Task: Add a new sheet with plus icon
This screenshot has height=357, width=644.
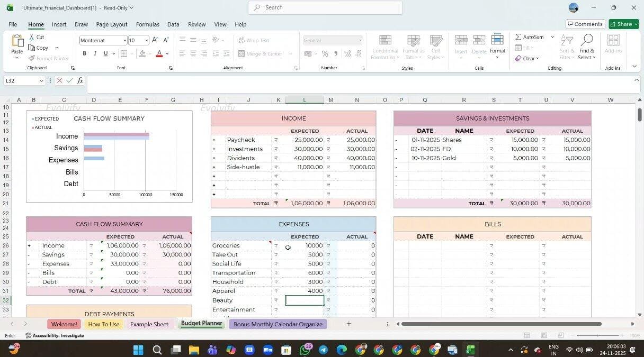Action: coord(348,324)
